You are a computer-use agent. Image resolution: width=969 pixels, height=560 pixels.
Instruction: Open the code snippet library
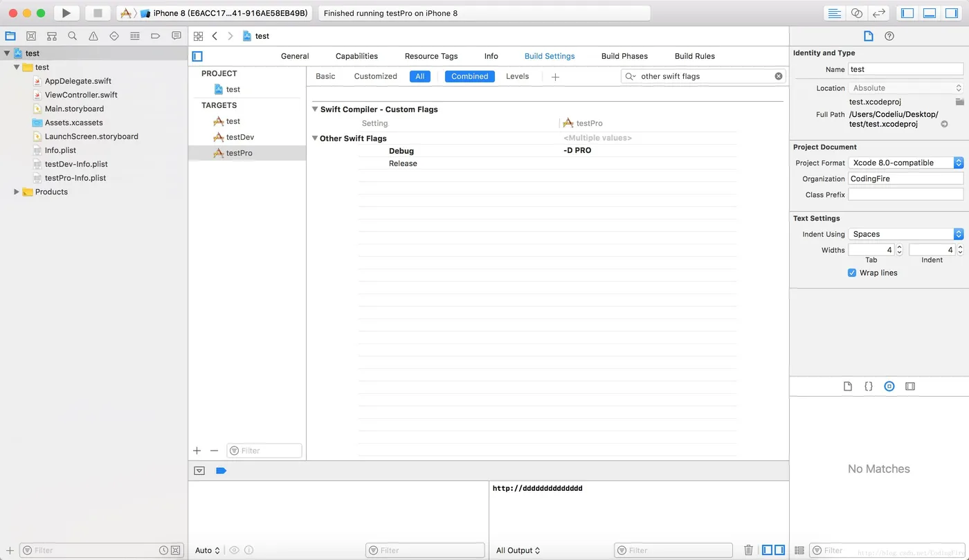coord(869,386)
